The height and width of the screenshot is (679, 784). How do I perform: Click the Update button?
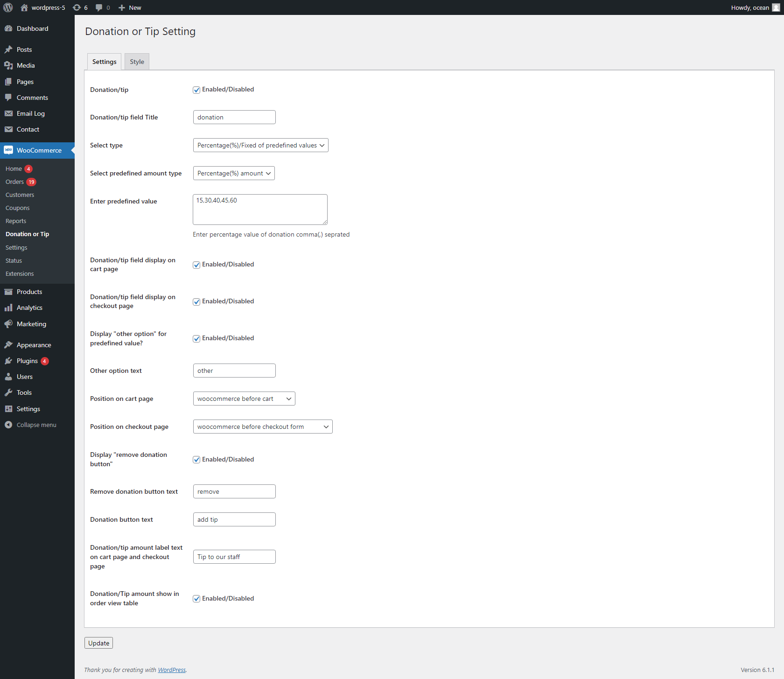[98, 643]
